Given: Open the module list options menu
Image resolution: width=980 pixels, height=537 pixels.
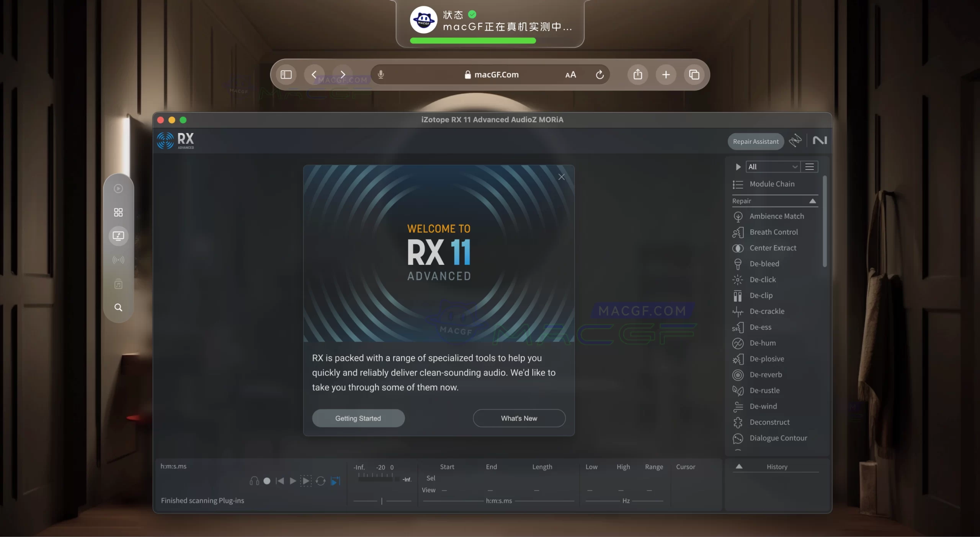Looking at the screenshot, I should pyautogui.click(x=810, y=167).
